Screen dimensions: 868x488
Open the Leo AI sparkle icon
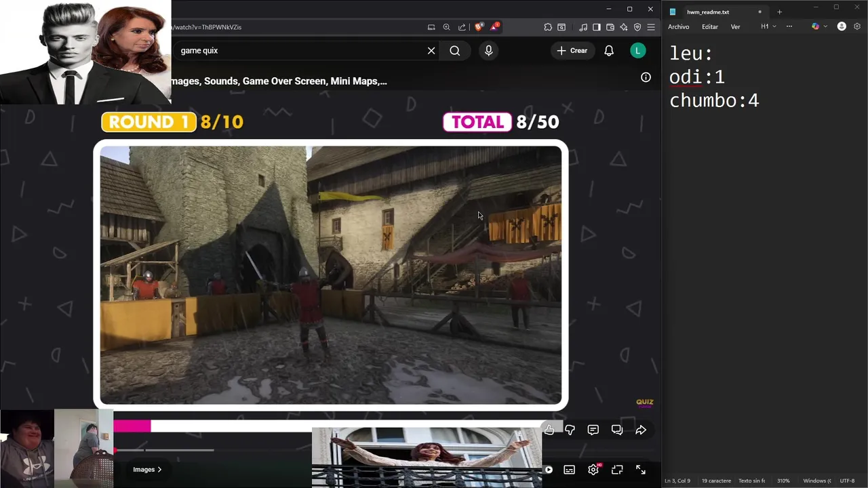[x=624, y=27]
